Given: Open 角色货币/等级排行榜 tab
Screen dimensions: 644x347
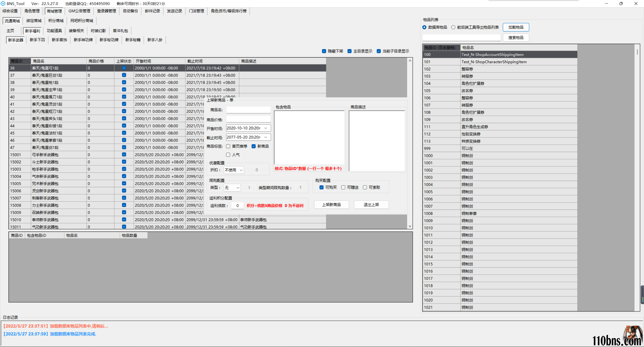Looking at the screenshot, I should 229,11.
